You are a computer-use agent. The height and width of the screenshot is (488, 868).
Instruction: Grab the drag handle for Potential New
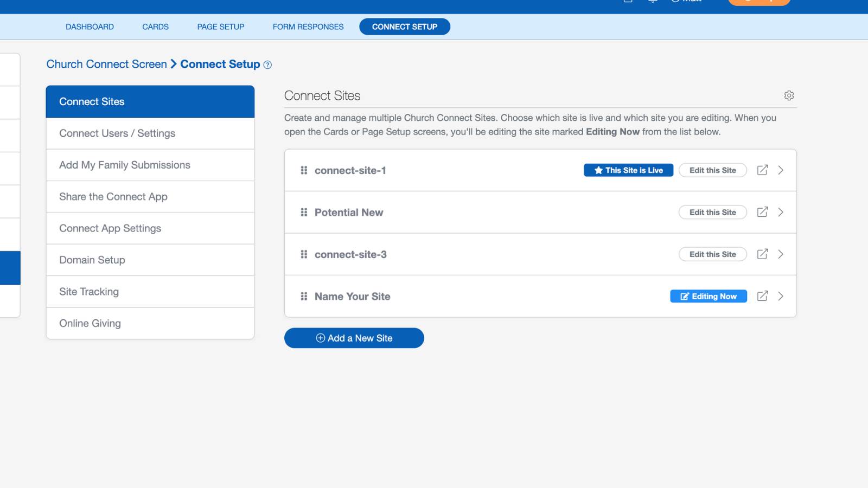[x=304, y=213]
